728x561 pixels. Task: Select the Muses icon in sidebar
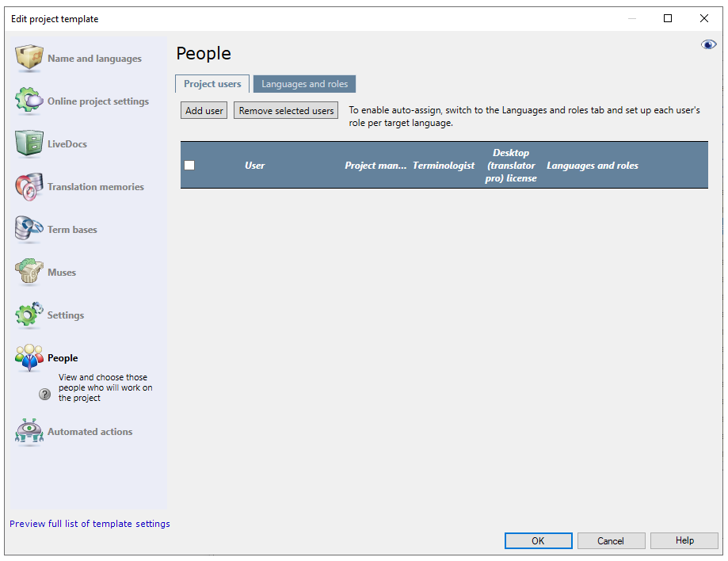tap(29, 272)
